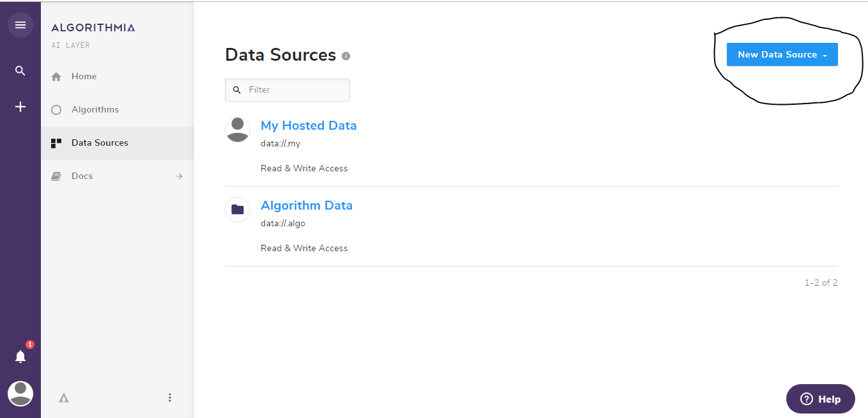868x418 pixels.
Task: Click the Docs book icon
Action: [56, 175]
